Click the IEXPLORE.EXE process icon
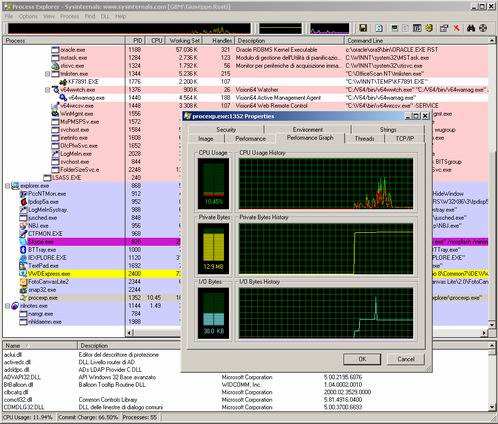498x424 pixels. pyautogui.click(x=23, y=258)
